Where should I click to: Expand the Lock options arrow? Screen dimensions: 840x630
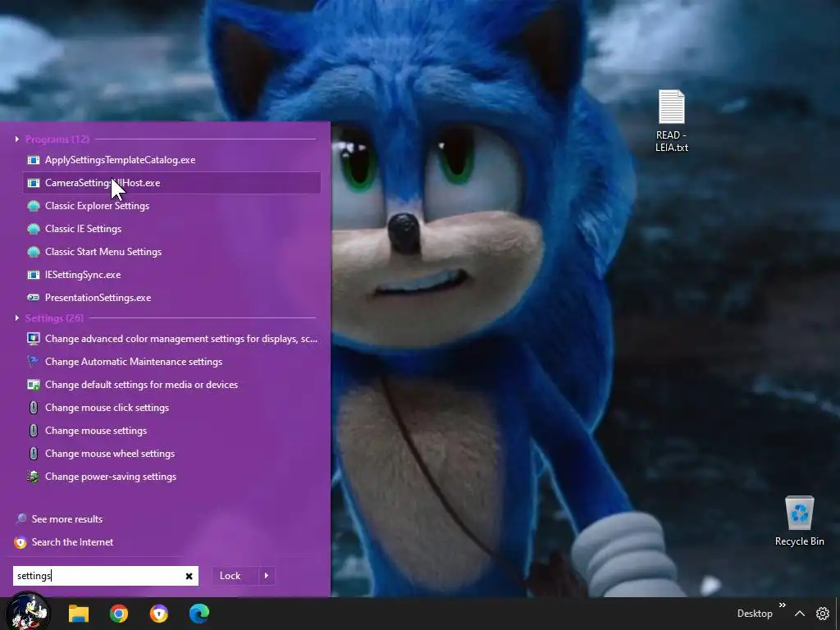(x=267, y=576)
